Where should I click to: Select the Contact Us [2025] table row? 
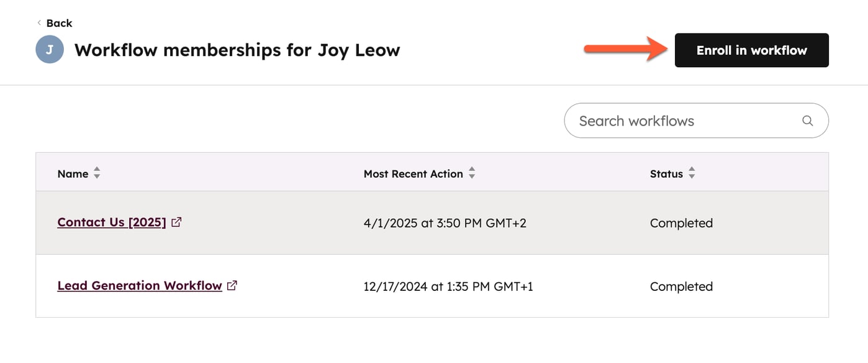click(x=435, y=223)
